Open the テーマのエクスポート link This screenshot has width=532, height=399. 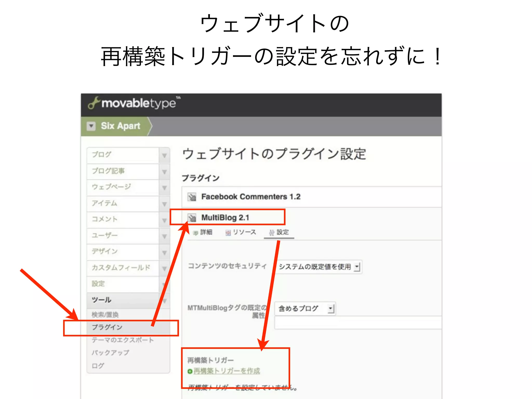123,340
